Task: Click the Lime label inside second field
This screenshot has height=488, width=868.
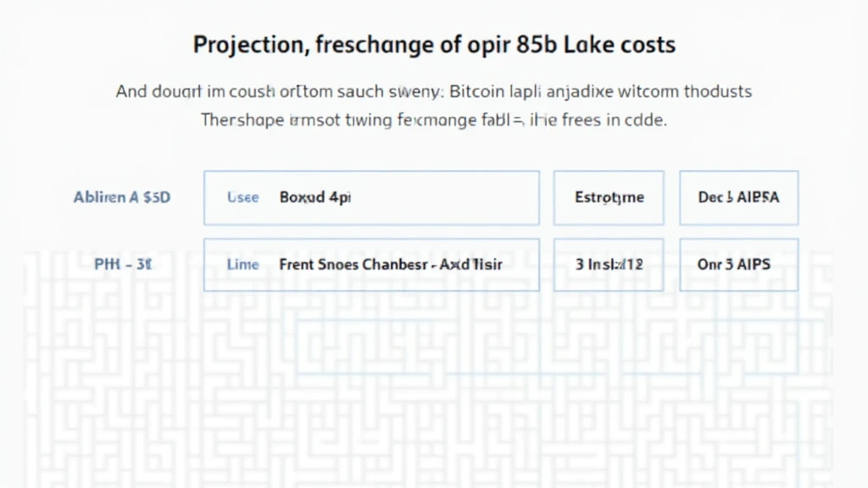Action: click(x=242, y=264)
